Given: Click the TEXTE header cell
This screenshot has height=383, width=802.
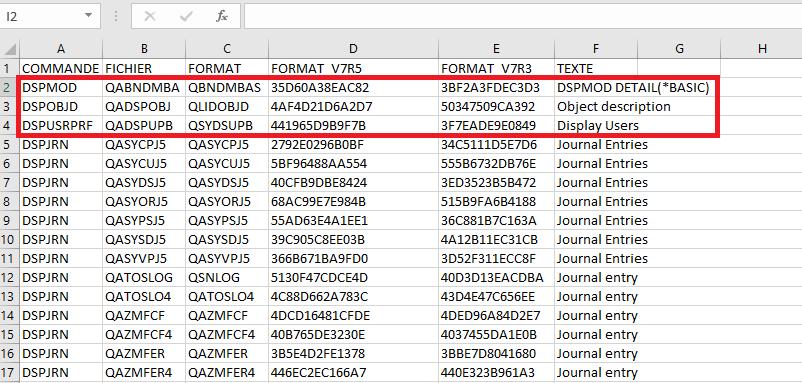Looking at the screenshot, I should [x=596, y=68].
